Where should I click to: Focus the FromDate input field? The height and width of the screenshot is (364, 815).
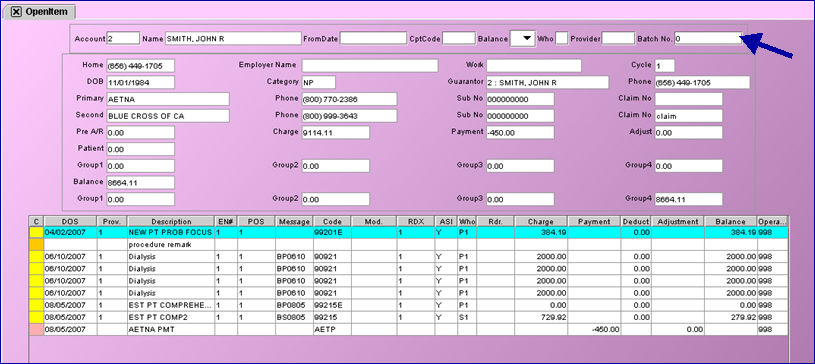[x=374, y=38]
